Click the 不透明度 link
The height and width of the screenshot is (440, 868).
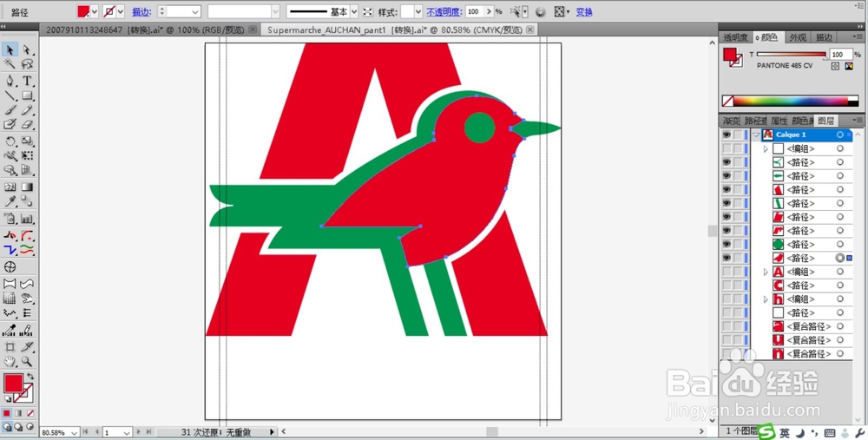(x=444, y=11)
